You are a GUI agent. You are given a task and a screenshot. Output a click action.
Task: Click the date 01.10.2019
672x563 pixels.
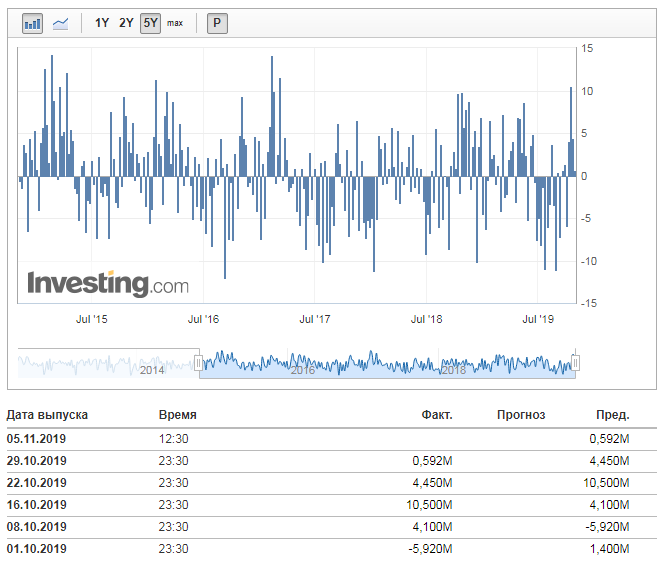[36, 549]
